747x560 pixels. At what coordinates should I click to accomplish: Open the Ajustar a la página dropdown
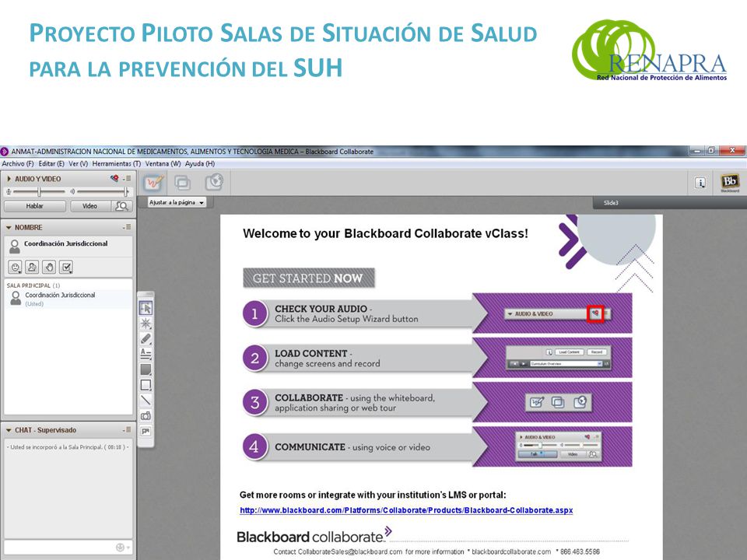tap(177, 202)
